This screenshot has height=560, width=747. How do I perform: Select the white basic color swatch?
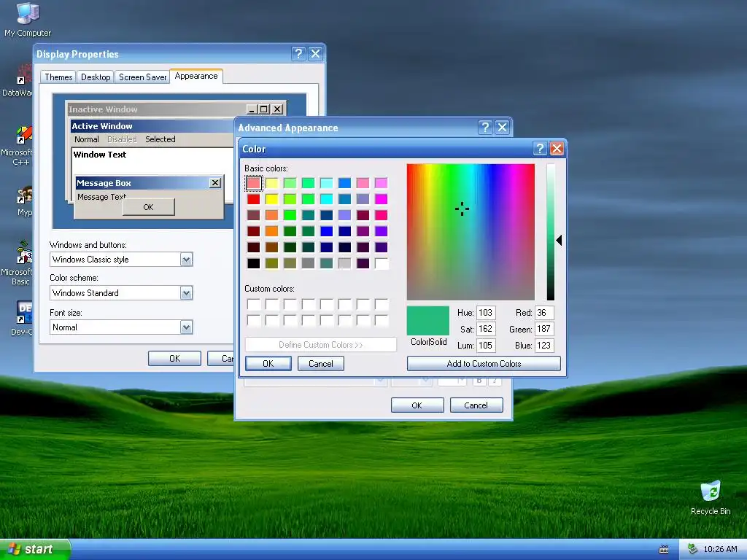pyautogui.click(x=381, y=263)
